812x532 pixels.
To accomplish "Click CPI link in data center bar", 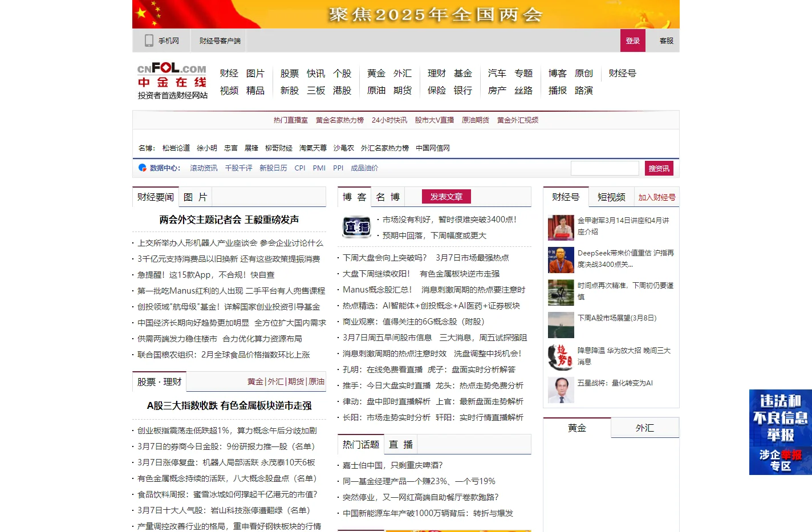I will point(300,168).
